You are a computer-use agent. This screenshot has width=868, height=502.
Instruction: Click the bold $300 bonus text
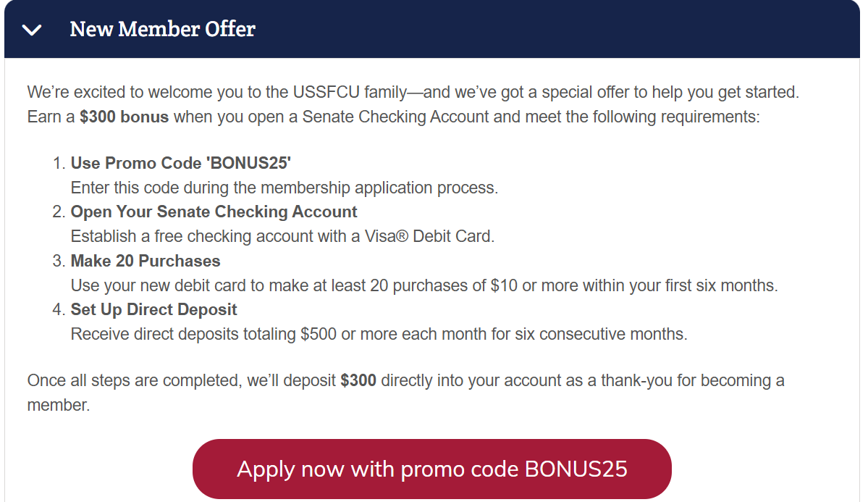124,117
